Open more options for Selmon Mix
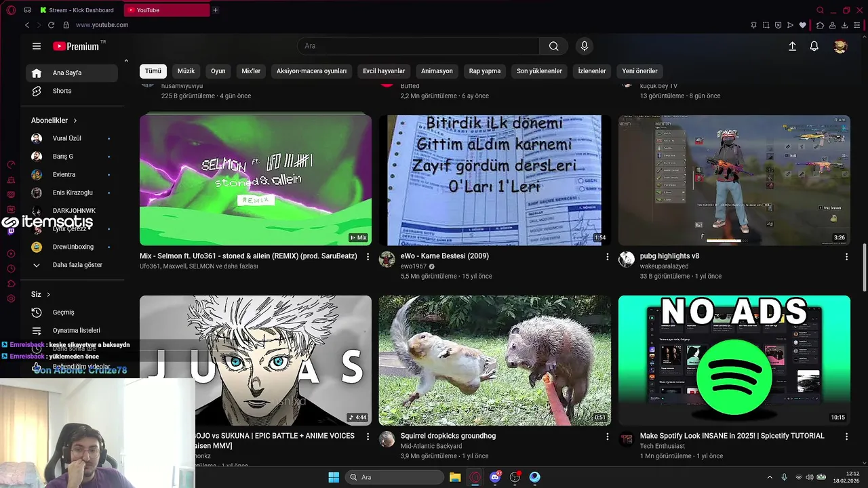The width and height of the screenshot is (868, 488). click(x=368, y=257)
